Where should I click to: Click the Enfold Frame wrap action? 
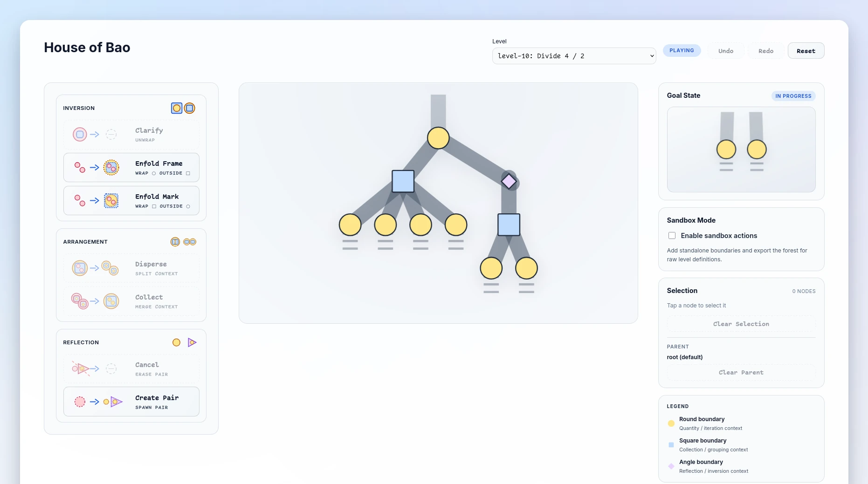pyautogui.click(x=131, y=168)
